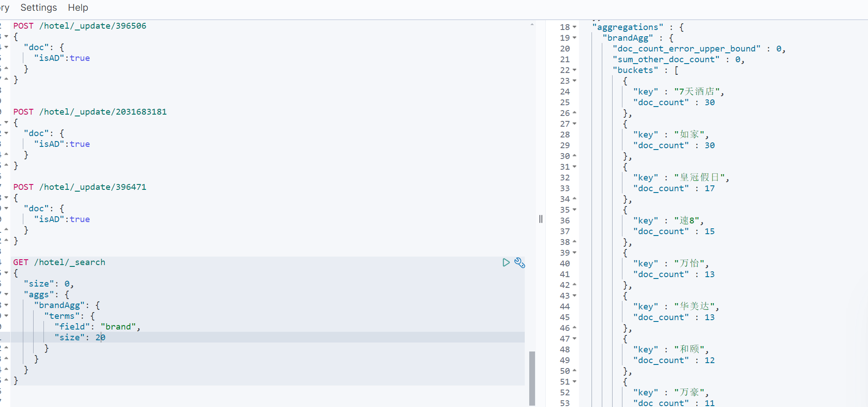This screenshot has width=868, height=407.
Task: Collapse the "aggs" block in the request editor
Action: click(6, 295)
